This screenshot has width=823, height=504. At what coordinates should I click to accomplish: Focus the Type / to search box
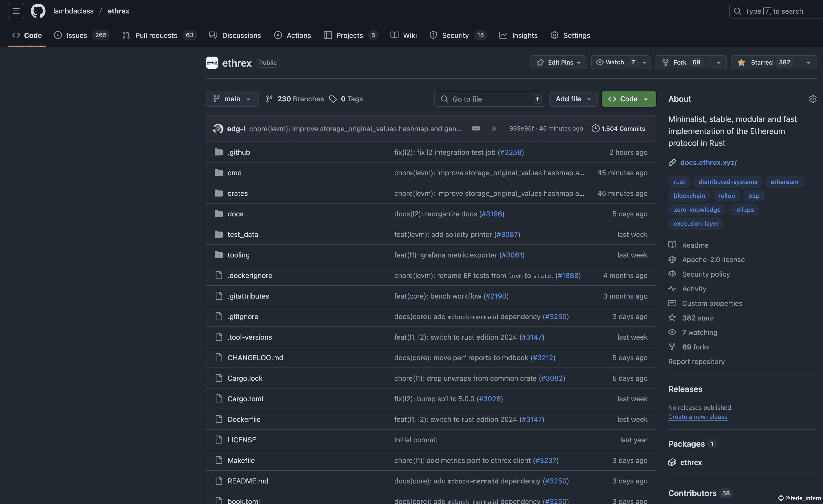coord(776,11)
